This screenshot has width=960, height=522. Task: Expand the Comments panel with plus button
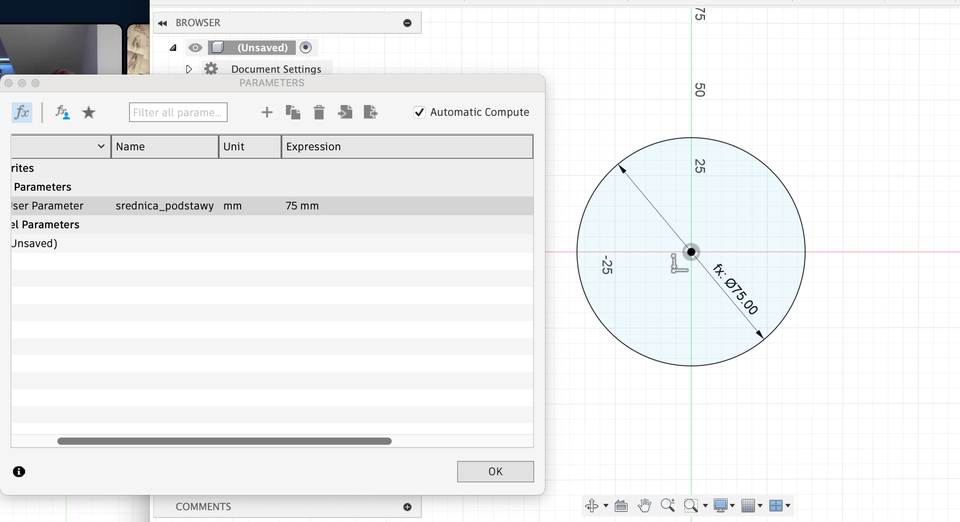coord(407,507)
